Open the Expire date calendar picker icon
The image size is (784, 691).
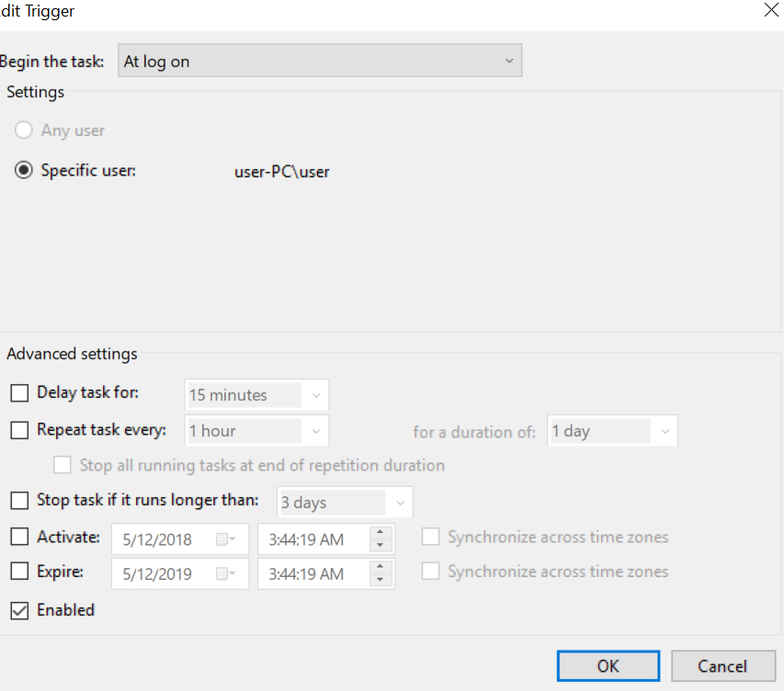(225, 573)
